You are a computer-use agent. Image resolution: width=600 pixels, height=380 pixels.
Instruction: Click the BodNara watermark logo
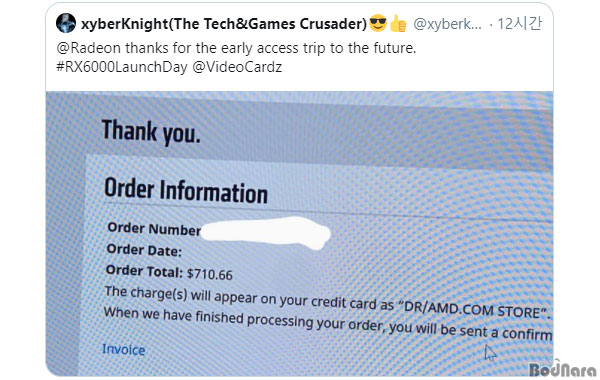(x=563, y=369)
